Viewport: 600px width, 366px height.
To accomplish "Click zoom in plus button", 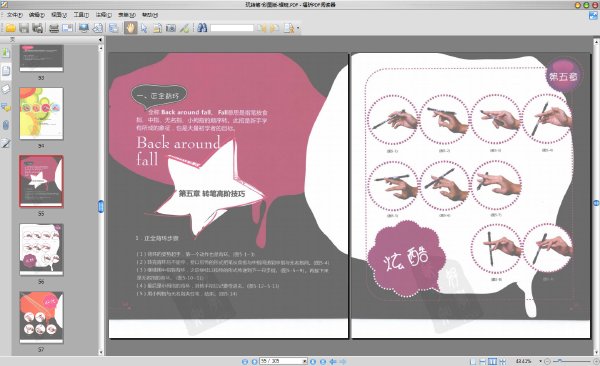I will 596,361.
